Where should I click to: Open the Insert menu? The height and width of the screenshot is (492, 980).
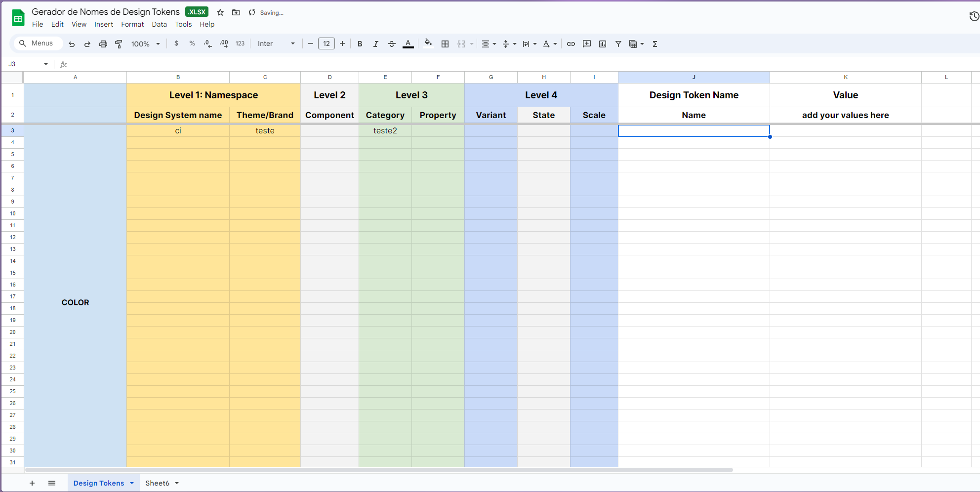point(104,24)
